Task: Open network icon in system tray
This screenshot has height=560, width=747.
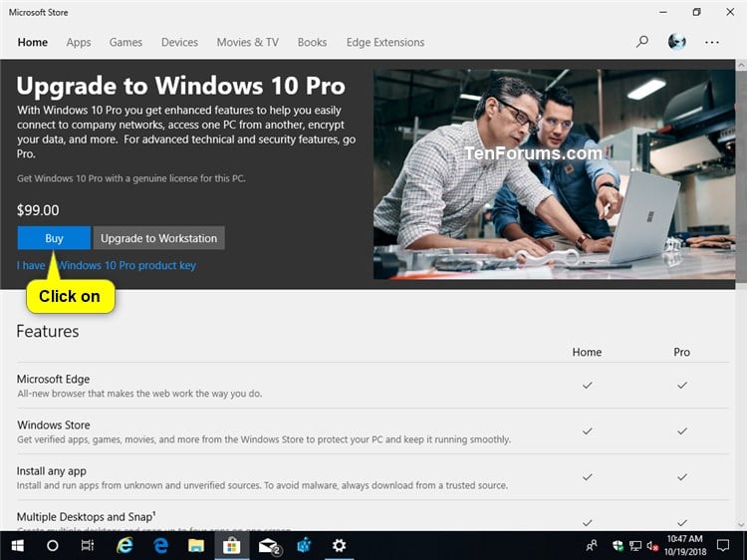Action: click(x=635, y=545)
